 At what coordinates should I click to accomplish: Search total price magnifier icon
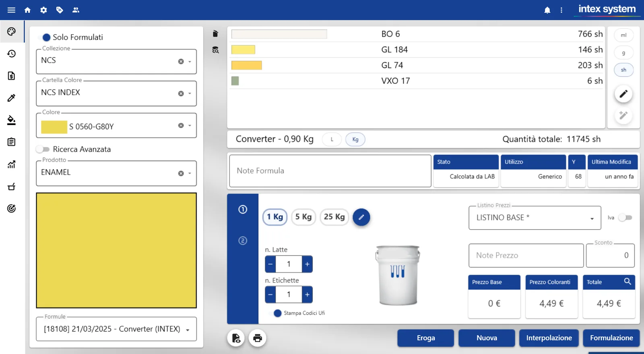[x=627, y=282]
